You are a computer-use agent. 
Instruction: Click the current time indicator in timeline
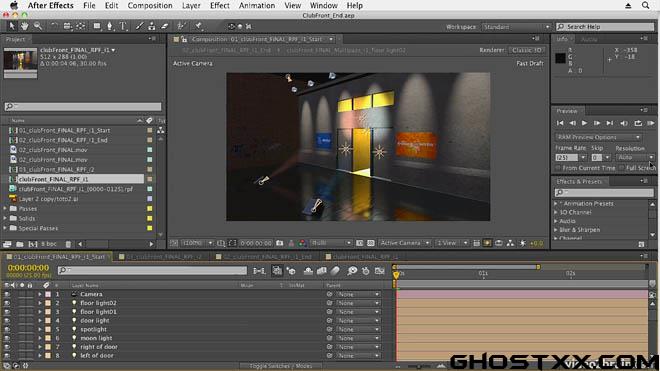[396, 275]
